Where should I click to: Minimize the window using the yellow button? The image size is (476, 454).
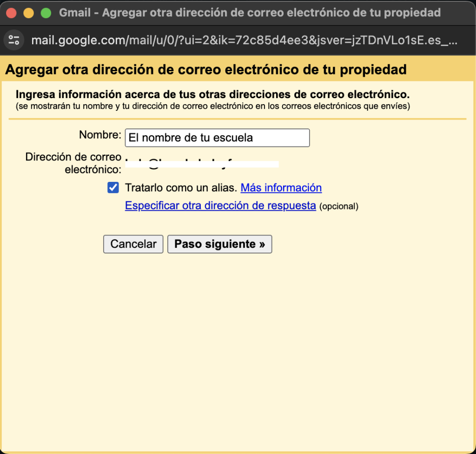tap(28, 13)
